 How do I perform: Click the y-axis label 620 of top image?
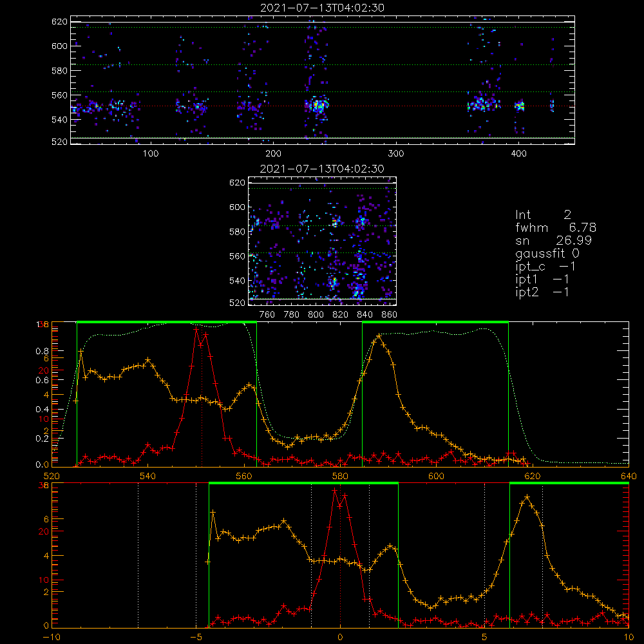[59, 22]
